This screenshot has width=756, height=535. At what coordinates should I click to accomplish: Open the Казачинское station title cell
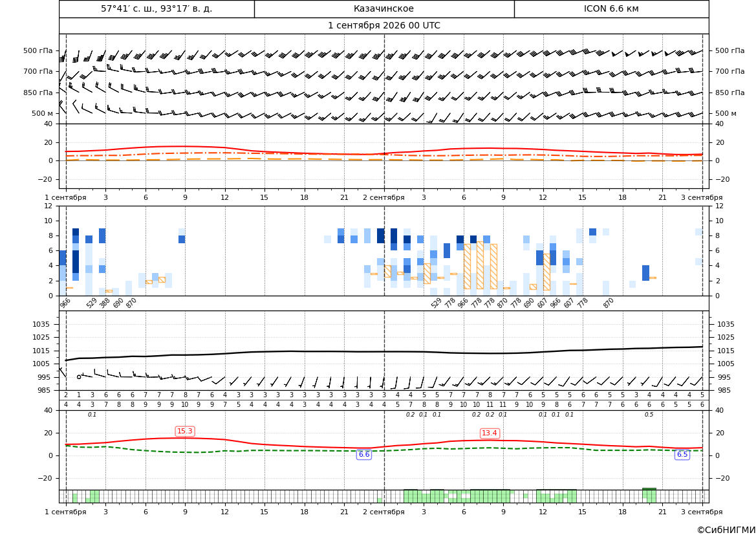[383, 8]
